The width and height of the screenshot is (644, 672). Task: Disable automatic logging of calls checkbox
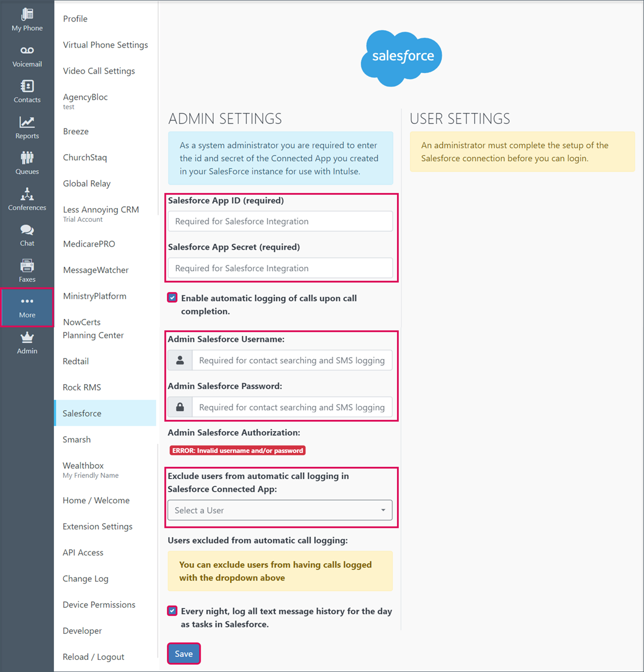[172, 298]
